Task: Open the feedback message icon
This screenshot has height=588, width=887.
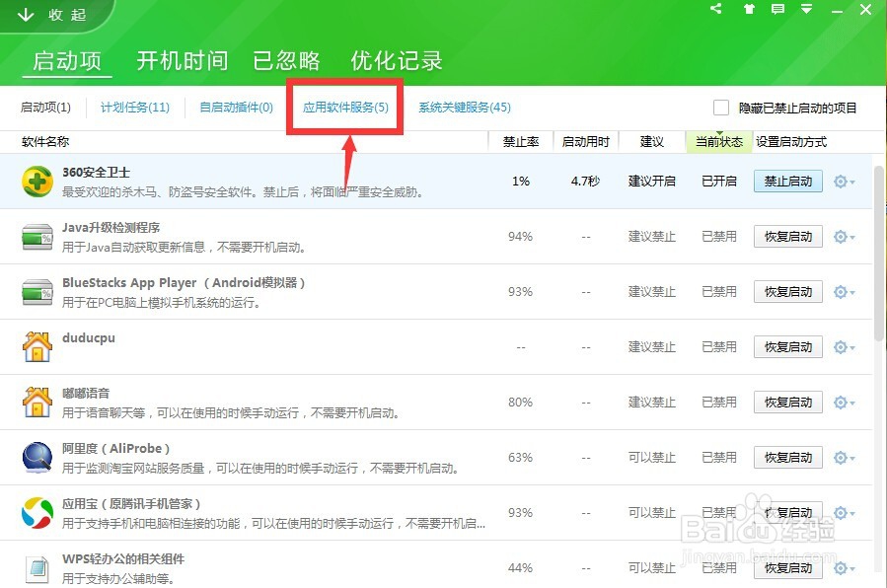Action: tap(777, 9)
